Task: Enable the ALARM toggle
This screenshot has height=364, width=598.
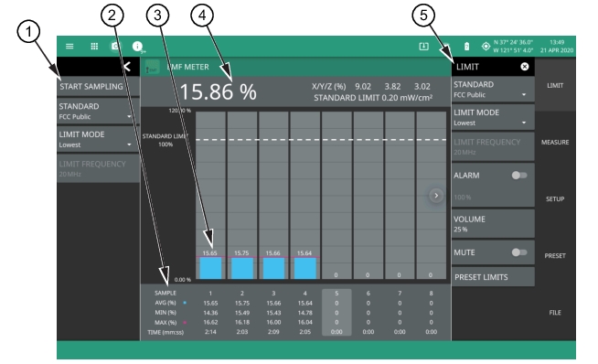Action: pos(519,176)
